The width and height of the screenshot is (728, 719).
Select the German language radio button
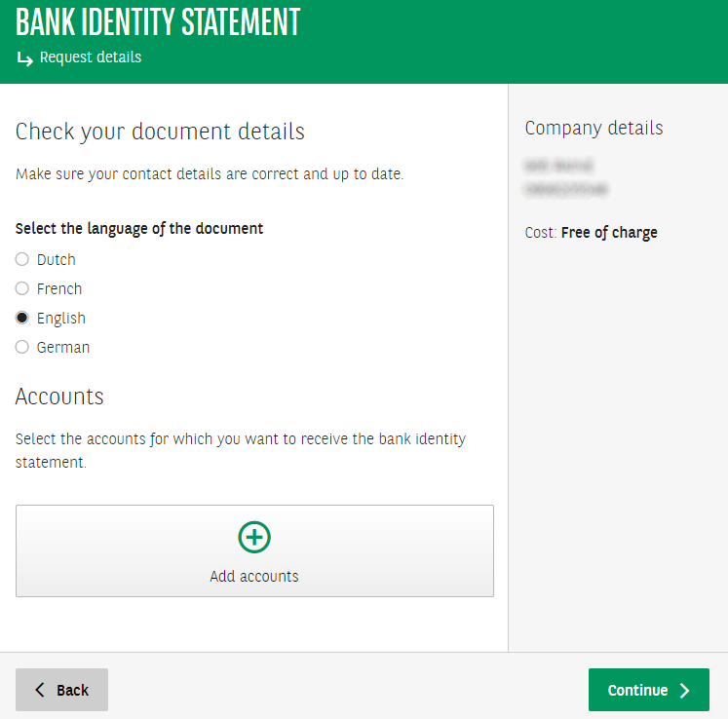22,348
